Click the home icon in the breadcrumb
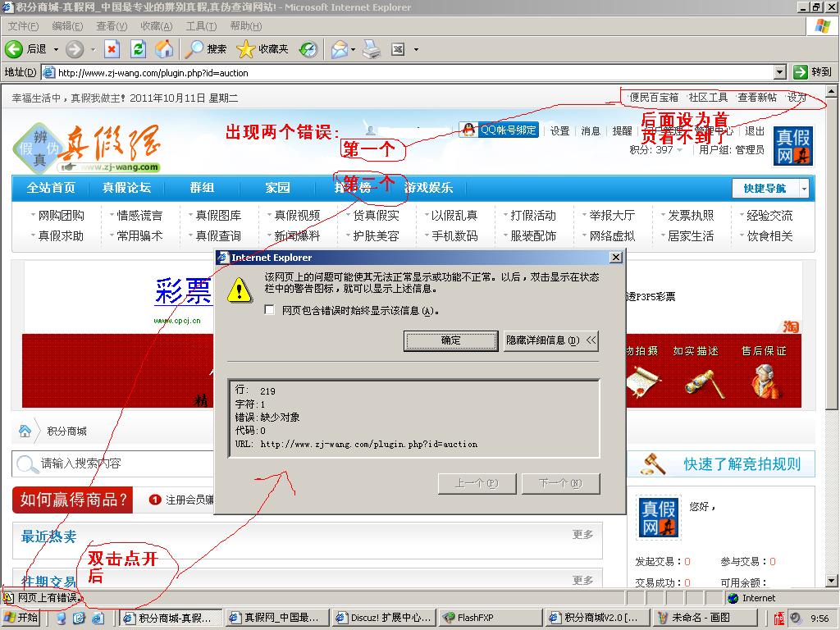 (25, 431)
